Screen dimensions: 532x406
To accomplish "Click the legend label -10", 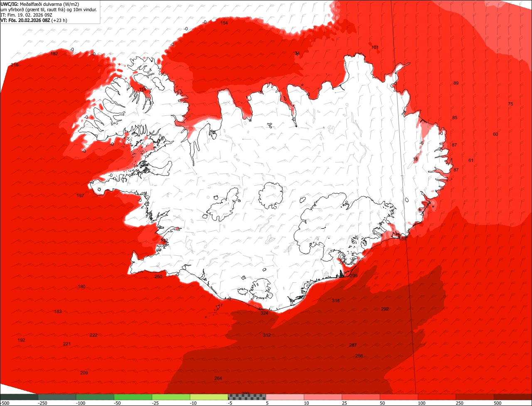I will tap(194, 403).
